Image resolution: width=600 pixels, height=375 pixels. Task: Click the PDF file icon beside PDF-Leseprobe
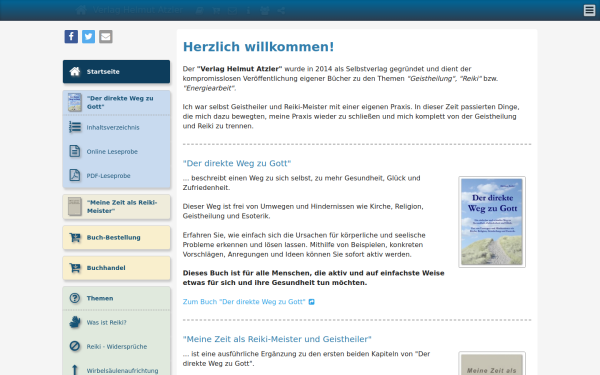pyautogui.click(x=75, y=175)
